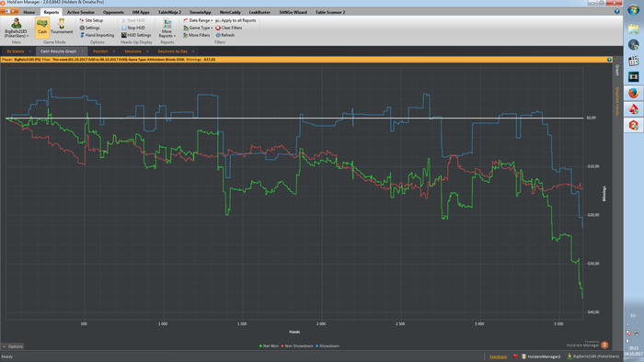Image resolution: width=644 pixels, height=362 pixels.
Task: Toggle Net Won line in legend
Action: tap(269, 346)
